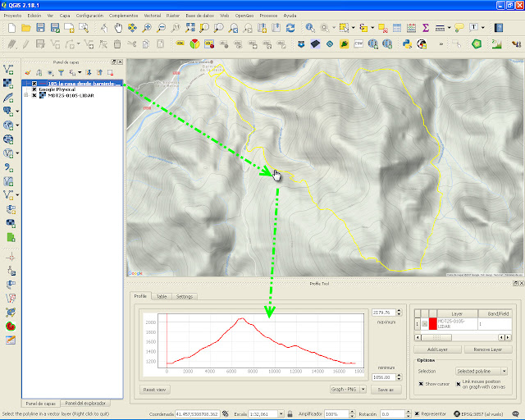Switch to the Table tab
Screen dimensions: 525x420
pyautogui.click(x=162, y=296)
